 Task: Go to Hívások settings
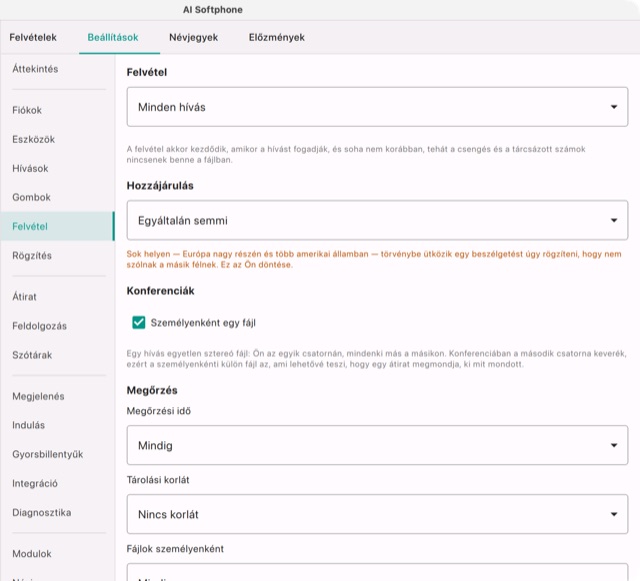[58, 168]
